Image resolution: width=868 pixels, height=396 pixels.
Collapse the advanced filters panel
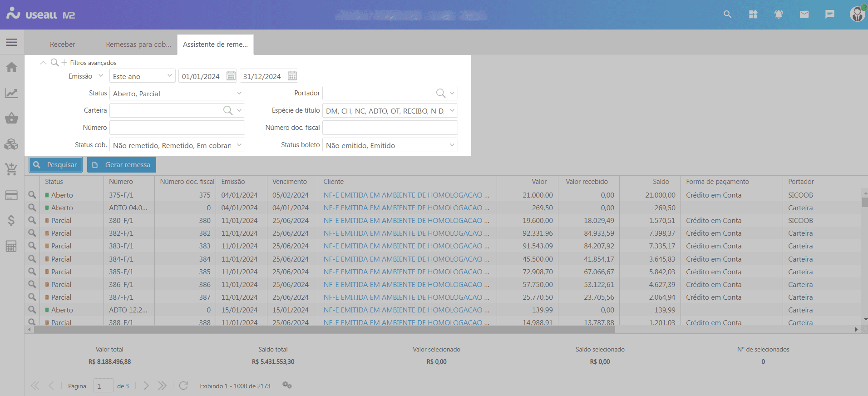43,63
